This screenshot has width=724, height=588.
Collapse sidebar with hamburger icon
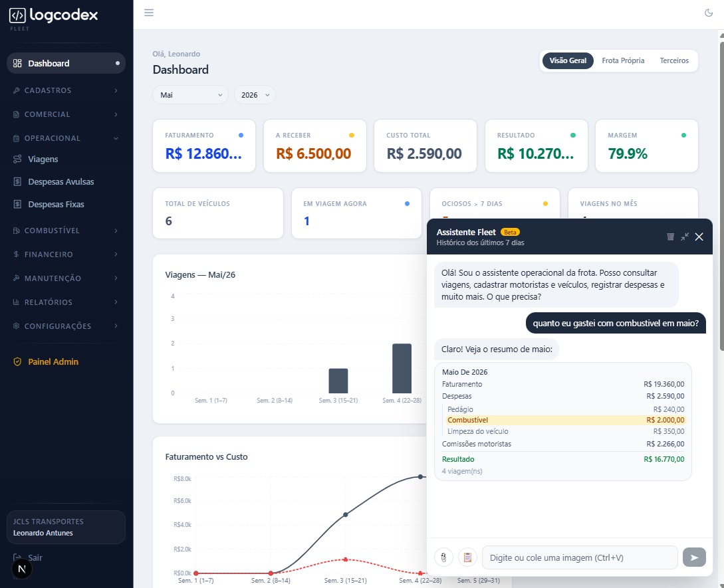pos(149,13)
